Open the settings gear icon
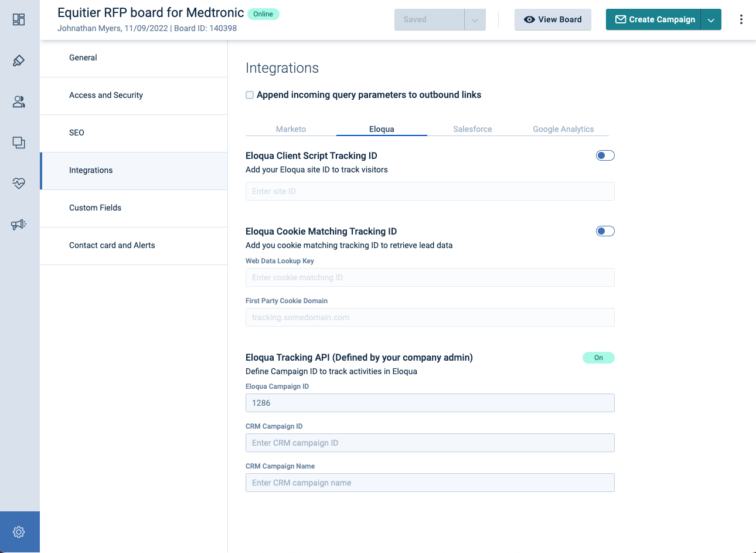The height and width of the screenshot is (553, 756). click(x=19, y=532)
